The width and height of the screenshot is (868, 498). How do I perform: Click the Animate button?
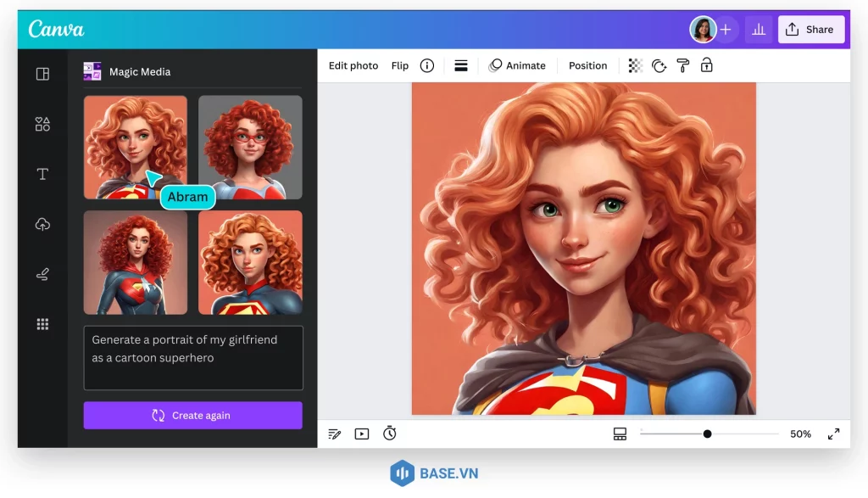pyautogui.click(x=517, y=65)
